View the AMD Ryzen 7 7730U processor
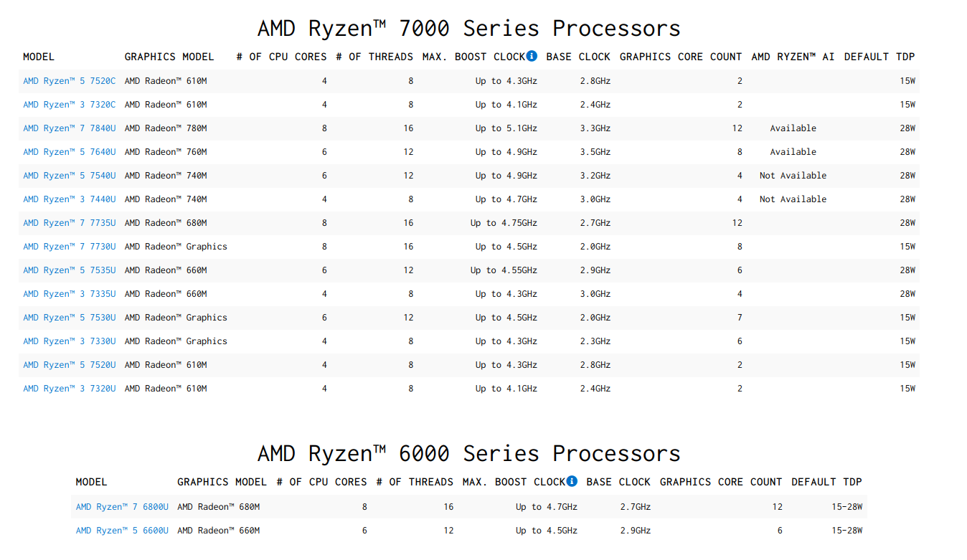967x560 pixels. 69,247
